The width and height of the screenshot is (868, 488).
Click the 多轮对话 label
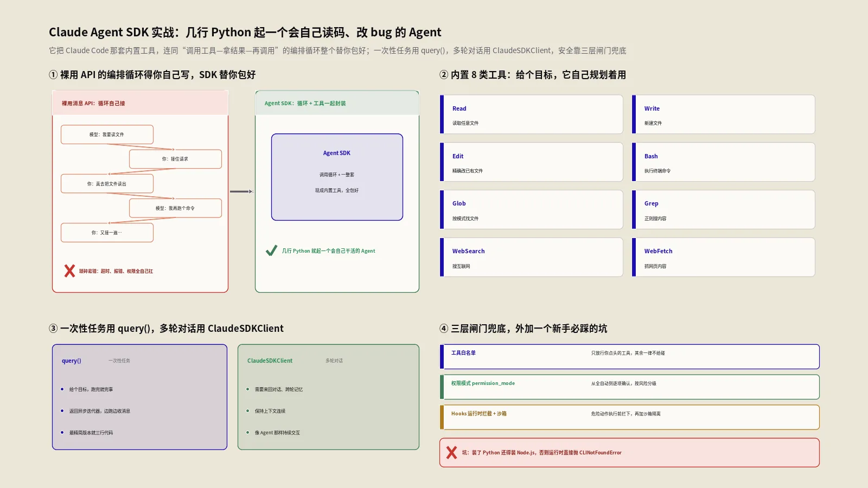(334, 361)
